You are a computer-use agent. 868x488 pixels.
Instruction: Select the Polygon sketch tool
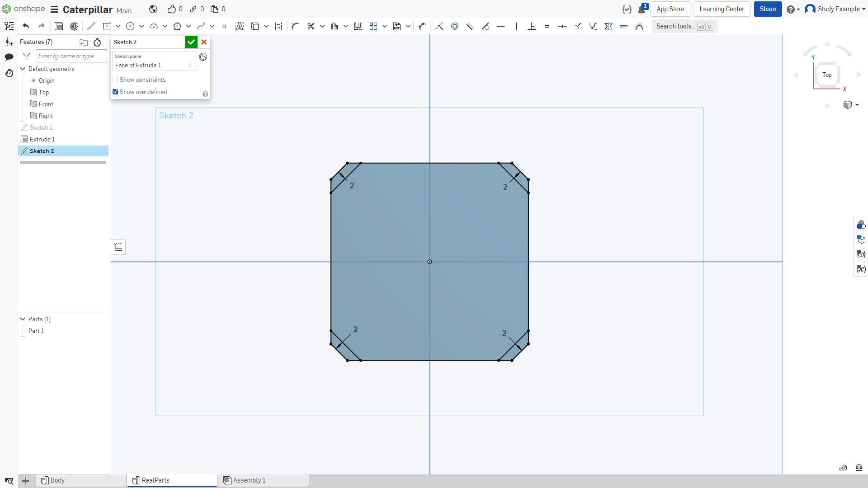[x=177, y=26]
